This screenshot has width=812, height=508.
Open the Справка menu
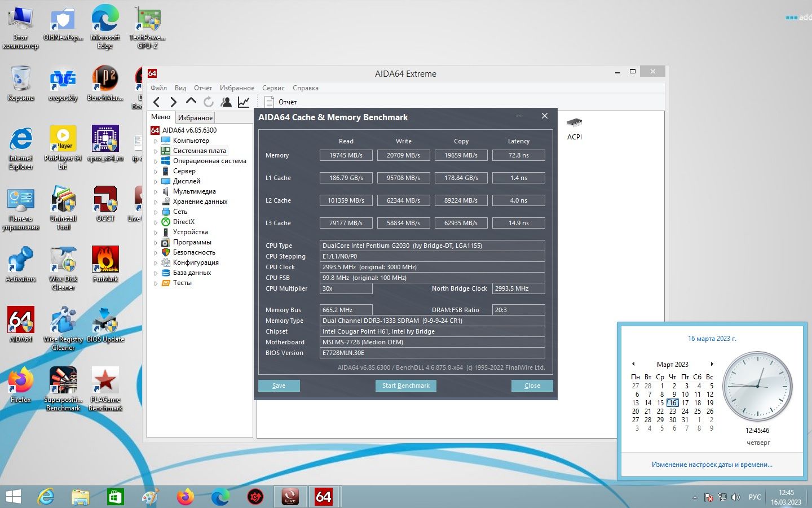tap(306, 88)
